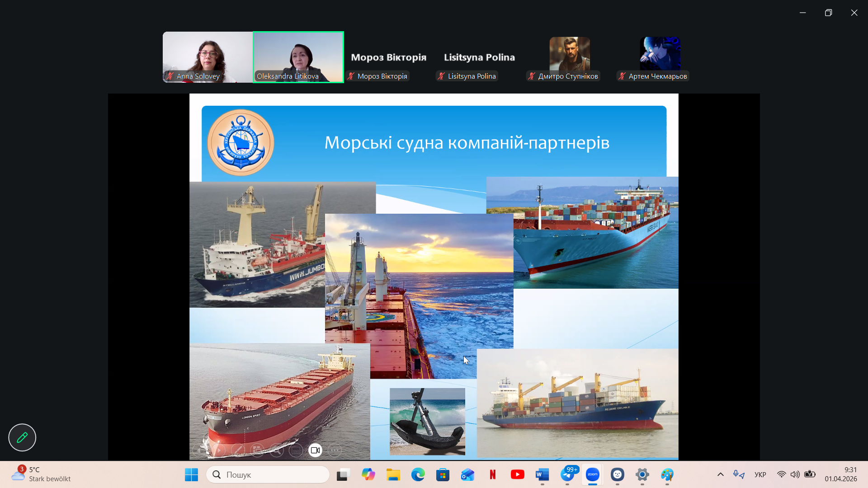Screen dimensions: 868x488
Task: Open Microsoft Word from taskbar
Action: [x=542, y=474]
